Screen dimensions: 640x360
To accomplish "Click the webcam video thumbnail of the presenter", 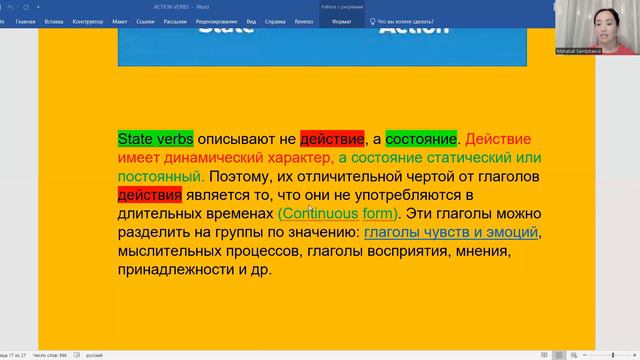I will pyautogui.click(x=597, y=27).
